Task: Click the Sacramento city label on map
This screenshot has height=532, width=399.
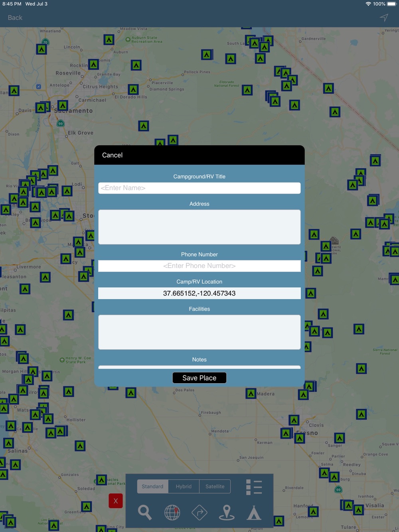Action: (73, 110)
